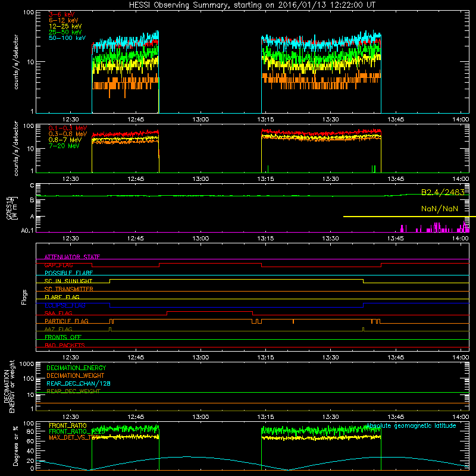Select the yellow 12-25 keV legend label
This screenshot has height=476, width=476.
coord(65,26)
